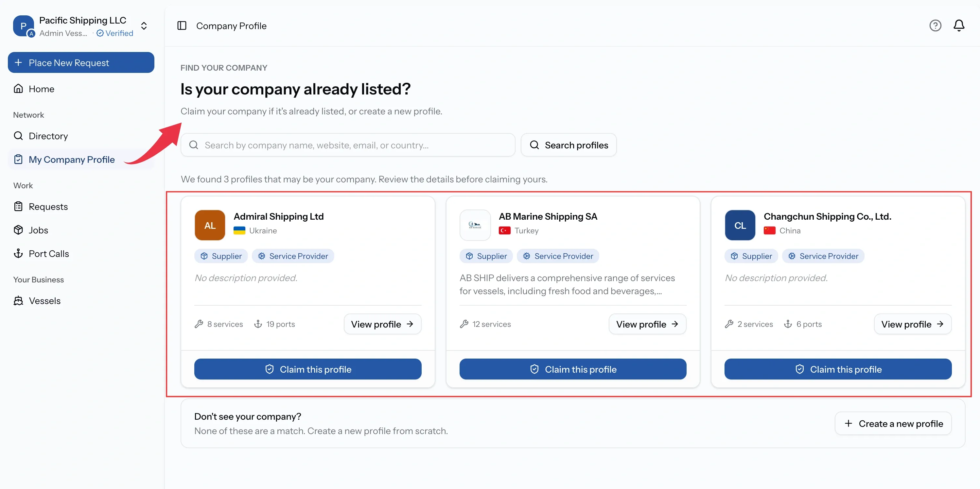Click Create a new profile
Image resolution: width=980 pixels, height=489 pixels.
click(x=893, y=423)
